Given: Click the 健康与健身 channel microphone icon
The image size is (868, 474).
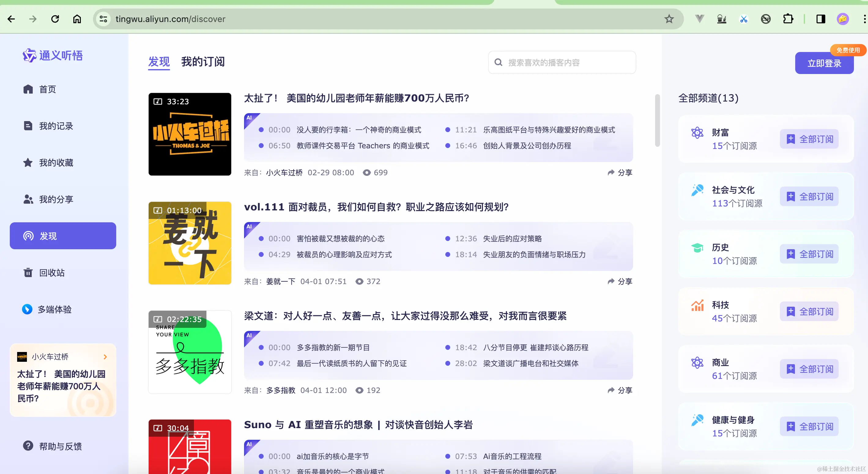Looking at the screenshot, I should coord(697,420).
